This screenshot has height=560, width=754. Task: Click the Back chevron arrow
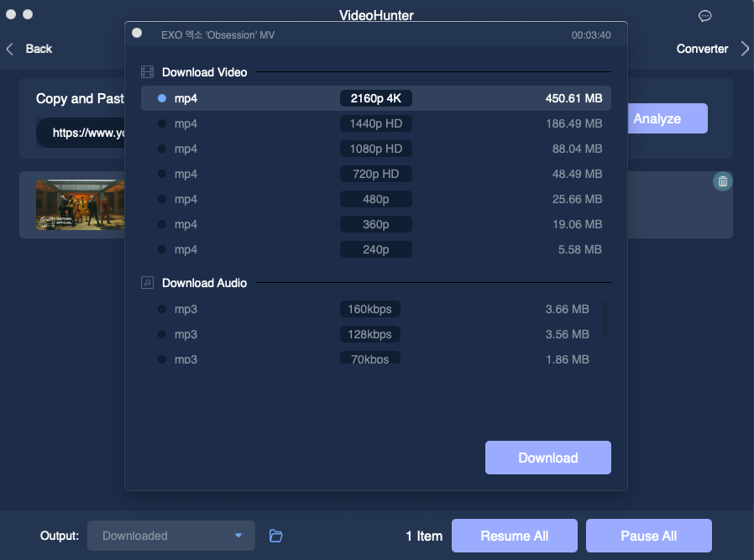point(10,49)
